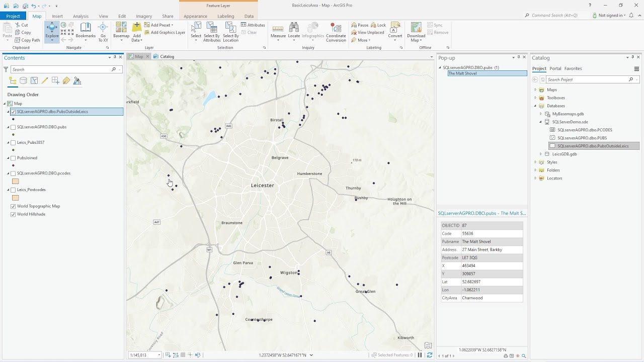644x362 pixels.
Task: Open Select By Attributes
Action: pos(212,32)
